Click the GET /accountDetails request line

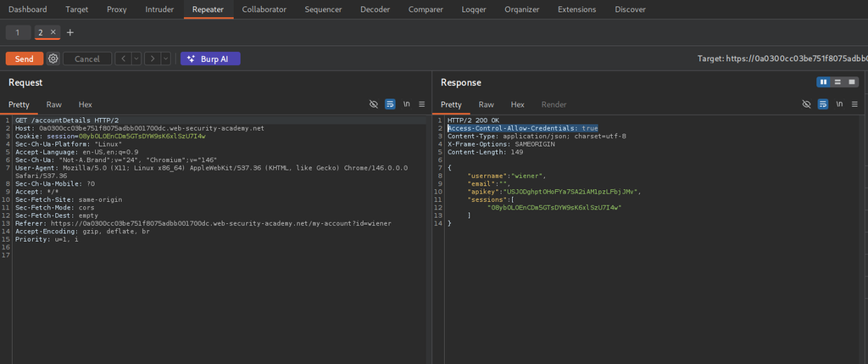67,120
